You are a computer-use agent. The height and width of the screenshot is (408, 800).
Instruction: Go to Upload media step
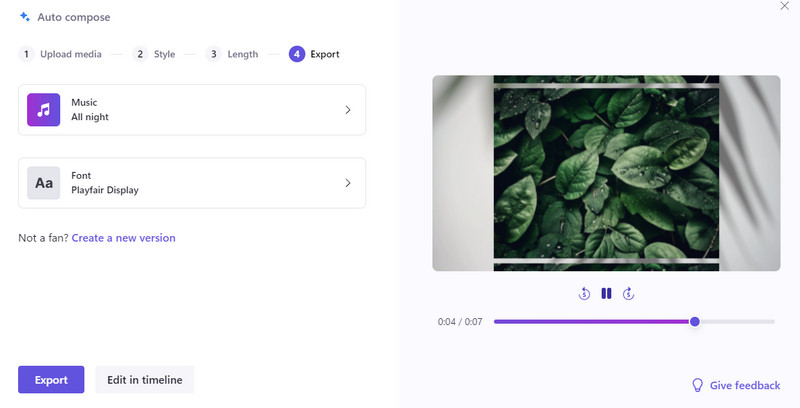(x=60, y=54)
